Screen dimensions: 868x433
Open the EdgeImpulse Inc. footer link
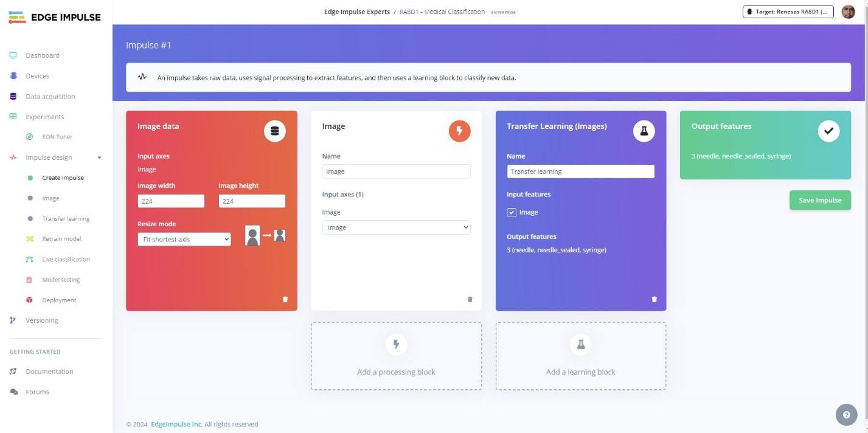tap(177, 424)
